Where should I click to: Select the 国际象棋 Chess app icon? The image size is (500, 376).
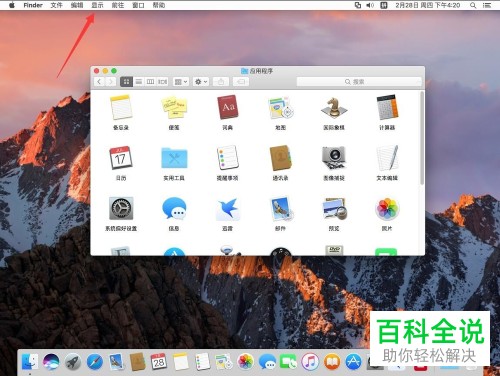(x=334, y=107)
